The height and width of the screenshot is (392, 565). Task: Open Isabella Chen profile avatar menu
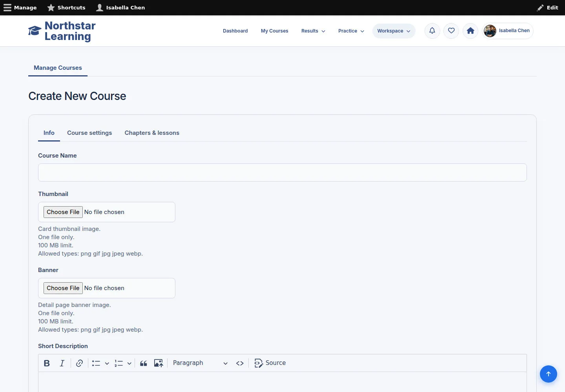[508, 31]
